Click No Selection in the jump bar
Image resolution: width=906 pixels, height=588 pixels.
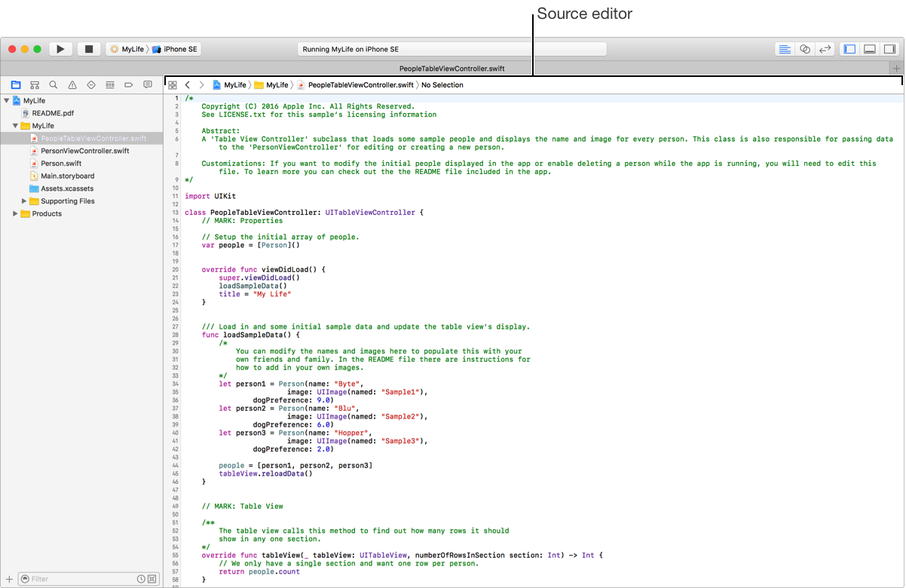pos(442,85)
